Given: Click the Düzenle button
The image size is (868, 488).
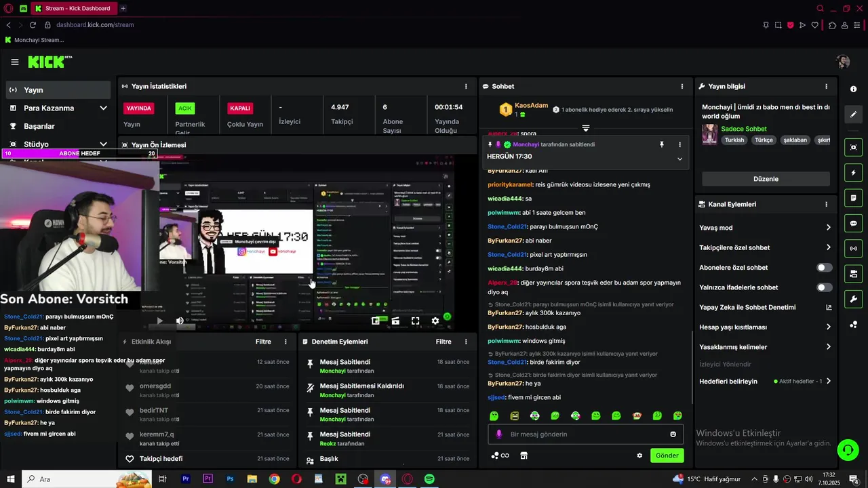Looking at the screenshot, I should point(766,179).
